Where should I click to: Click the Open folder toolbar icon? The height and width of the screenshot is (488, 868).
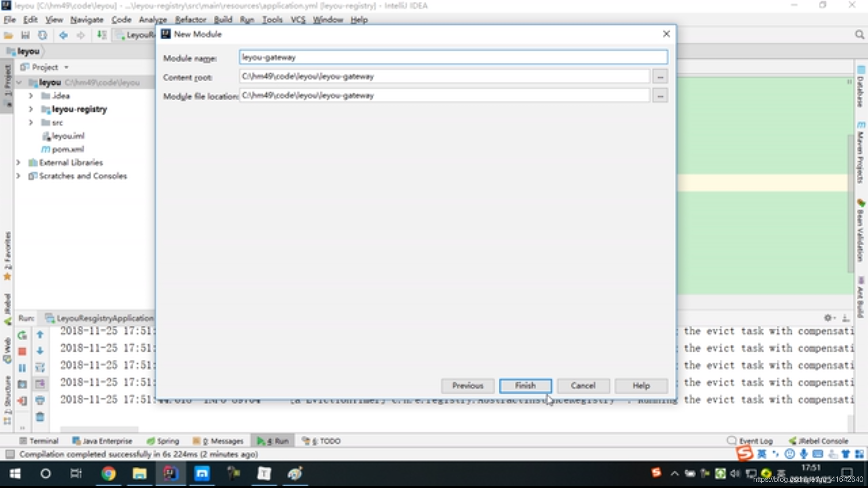point(8,35)
